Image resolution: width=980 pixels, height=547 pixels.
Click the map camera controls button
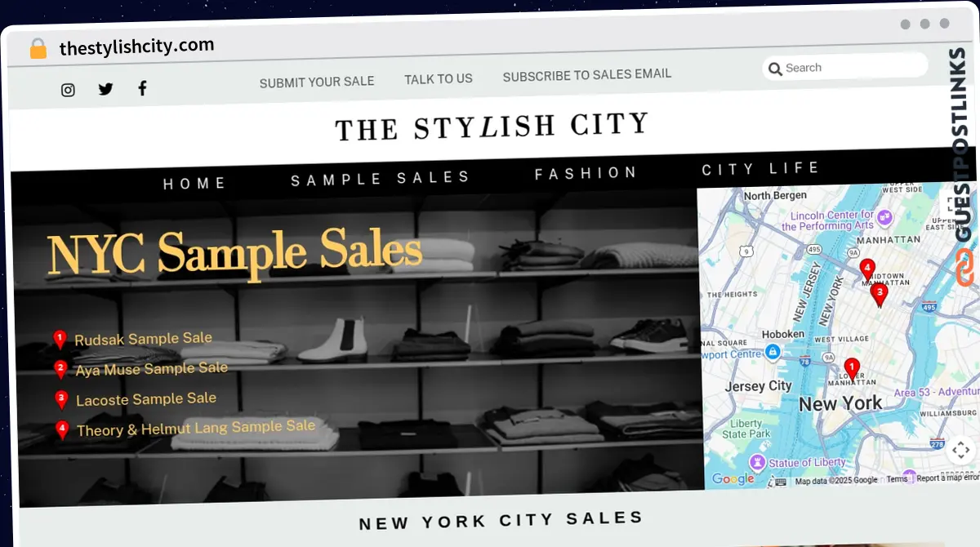click(960, 449)
